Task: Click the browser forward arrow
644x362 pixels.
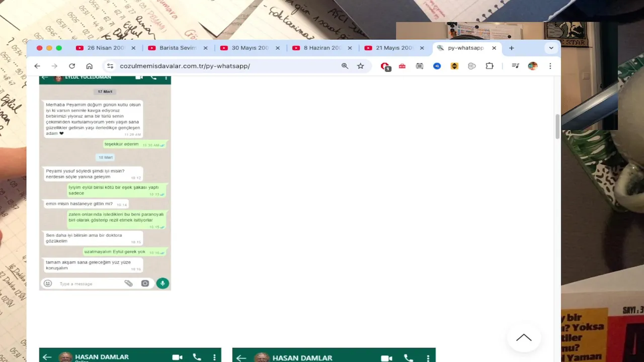Action: pos(54,66)
